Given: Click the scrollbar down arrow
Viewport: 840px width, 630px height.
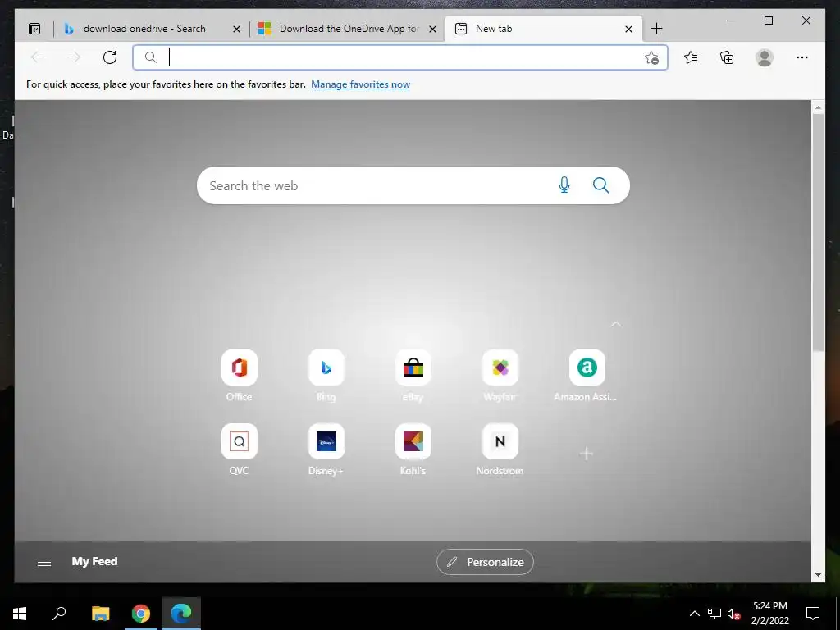Looking at the screenshot, I should [818, 575].
